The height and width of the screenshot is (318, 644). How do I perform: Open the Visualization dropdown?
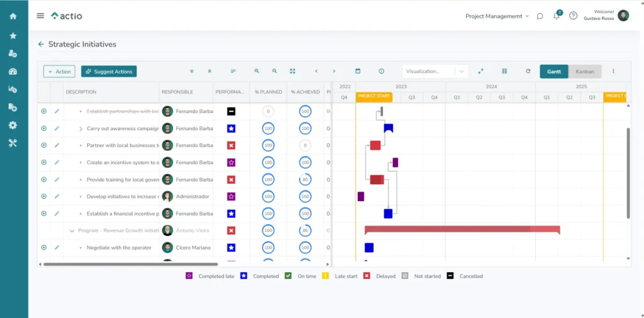click(x=436, y=72)
